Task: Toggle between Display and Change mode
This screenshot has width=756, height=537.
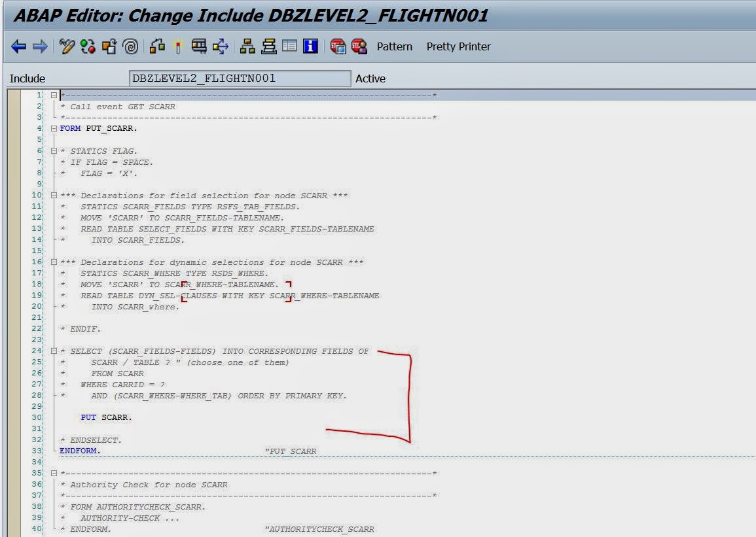Action: [65, 46]
